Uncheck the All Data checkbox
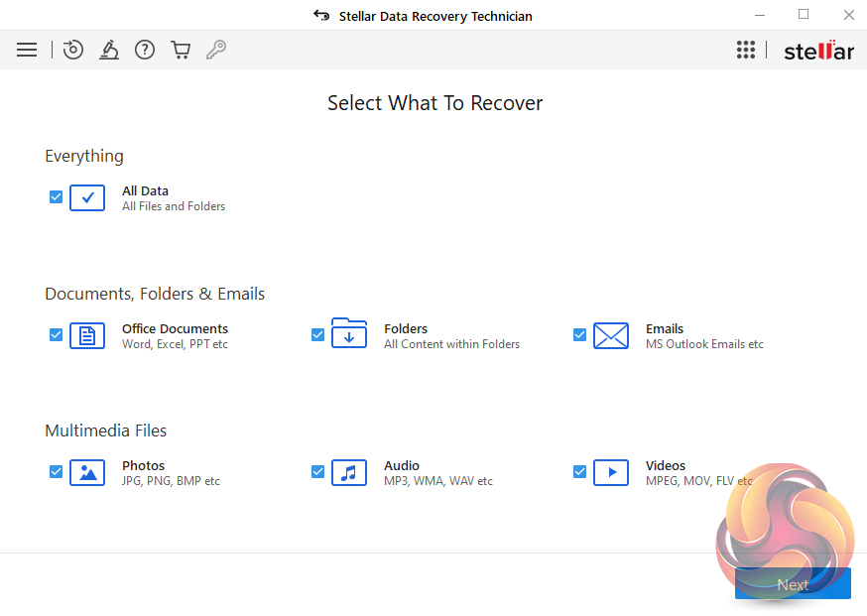 tap(57, 197)
